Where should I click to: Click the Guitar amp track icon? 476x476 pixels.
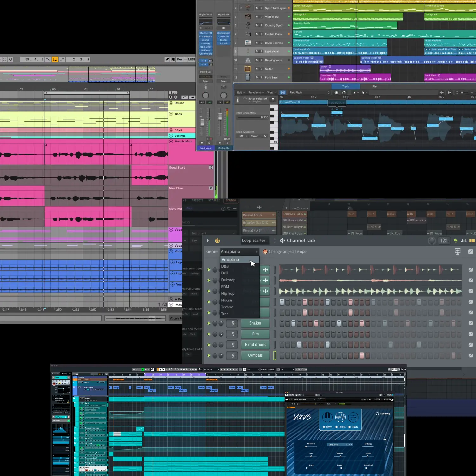[x=248, y=69]
